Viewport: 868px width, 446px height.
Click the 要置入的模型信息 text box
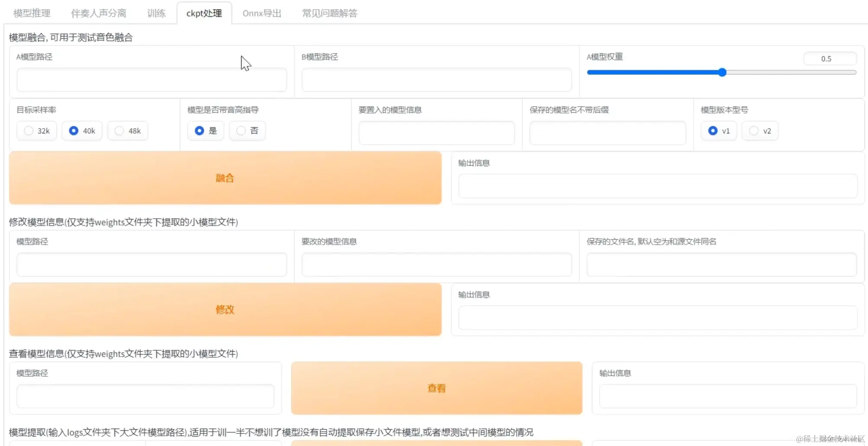(x=436, y=133)
